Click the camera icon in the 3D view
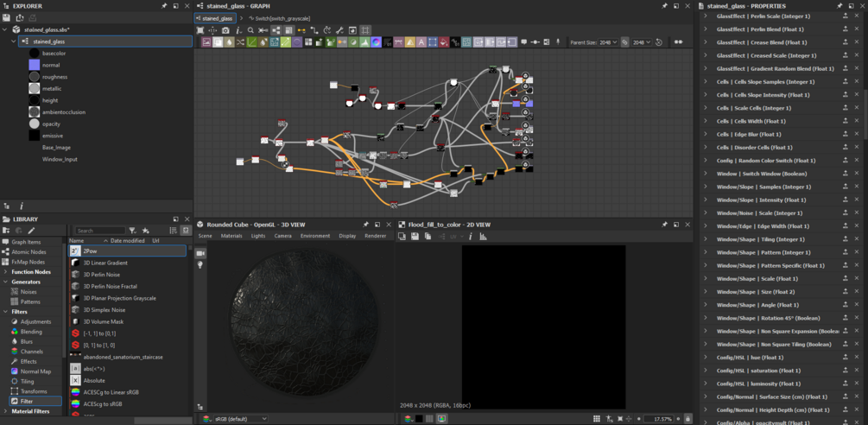The width and height of the screenshot is (868, 425). tap(200, 253)
